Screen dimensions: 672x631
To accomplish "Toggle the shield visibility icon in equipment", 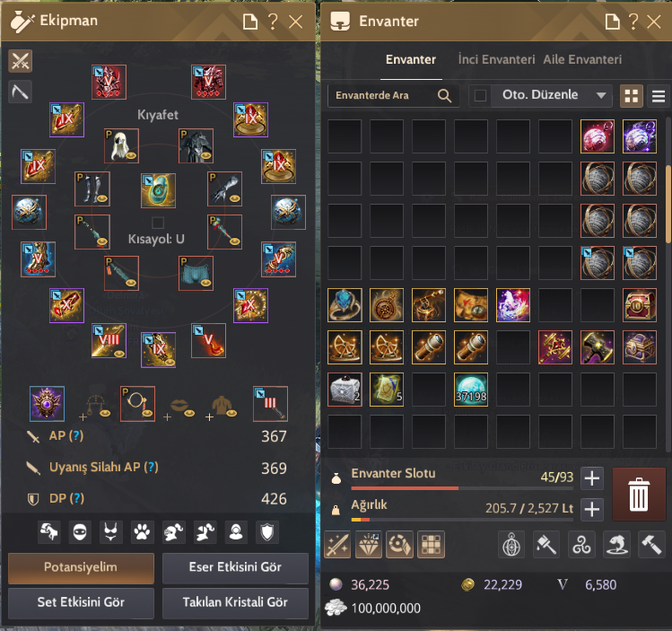I will point(267,532).
